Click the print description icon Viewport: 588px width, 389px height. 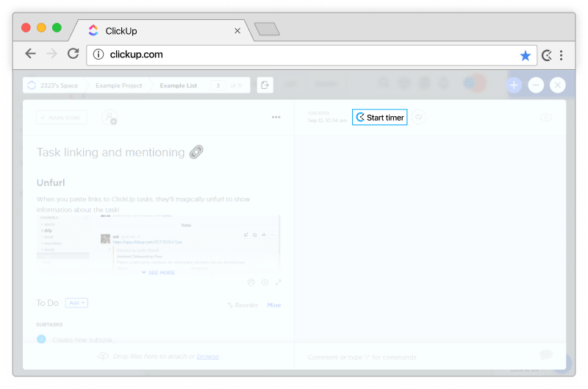pos(251,282)
